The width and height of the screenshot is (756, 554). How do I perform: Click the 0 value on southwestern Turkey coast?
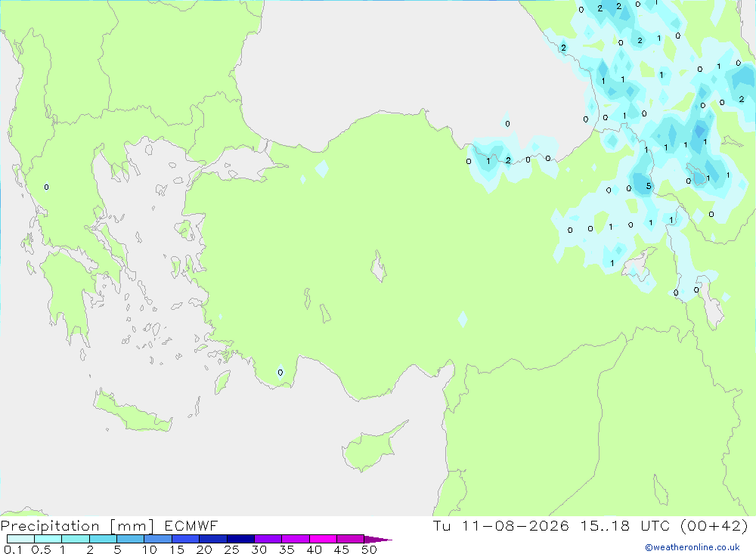[x=280, y=372]
